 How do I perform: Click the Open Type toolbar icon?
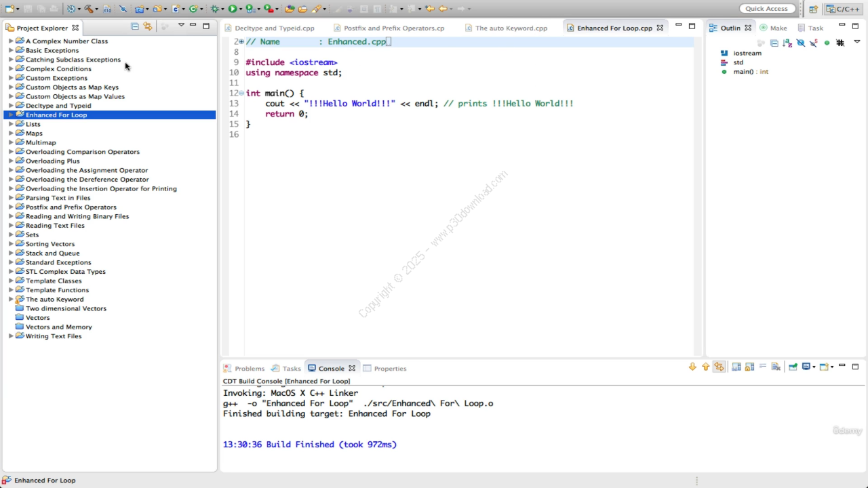pos(290,9)
